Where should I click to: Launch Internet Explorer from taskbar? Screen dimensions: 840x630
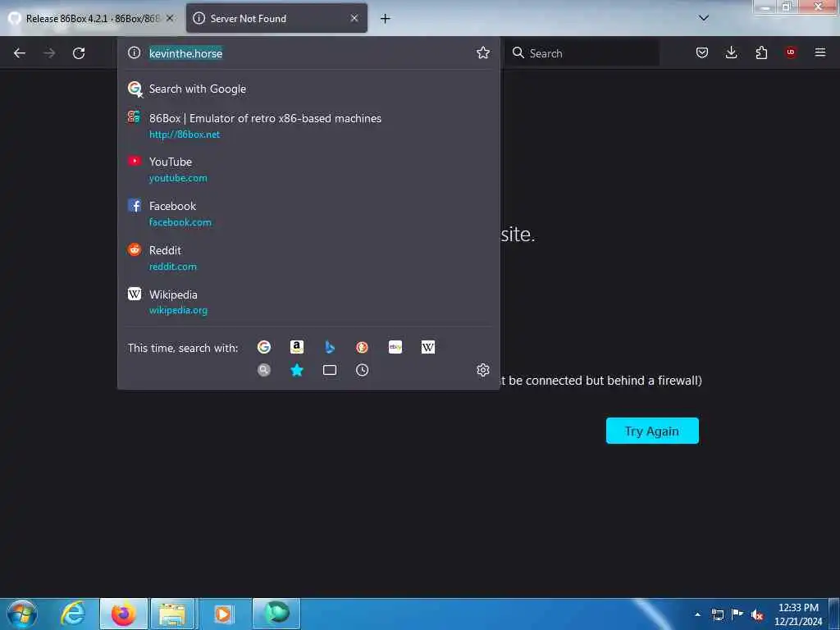pyautogui.click(x=73, y=614)
